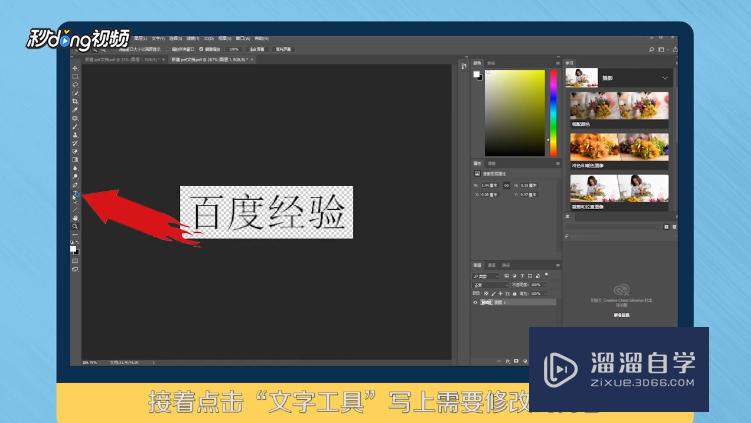Switch to the 色板 swatches tab
This screenshot has height=423, width=751.
point(491,63)
